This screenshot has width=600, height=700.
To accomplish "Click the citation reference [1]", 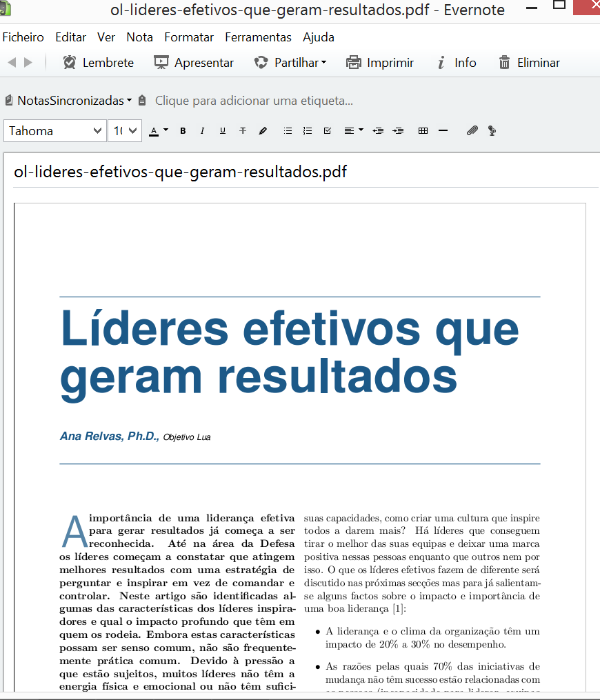I will [399, 608].
